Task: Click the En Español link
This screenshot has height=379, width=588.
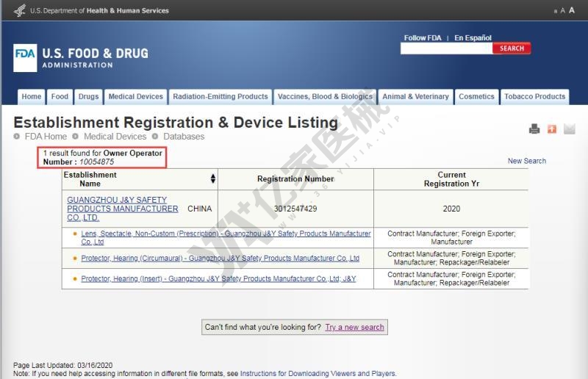Action: coord(473,37)
